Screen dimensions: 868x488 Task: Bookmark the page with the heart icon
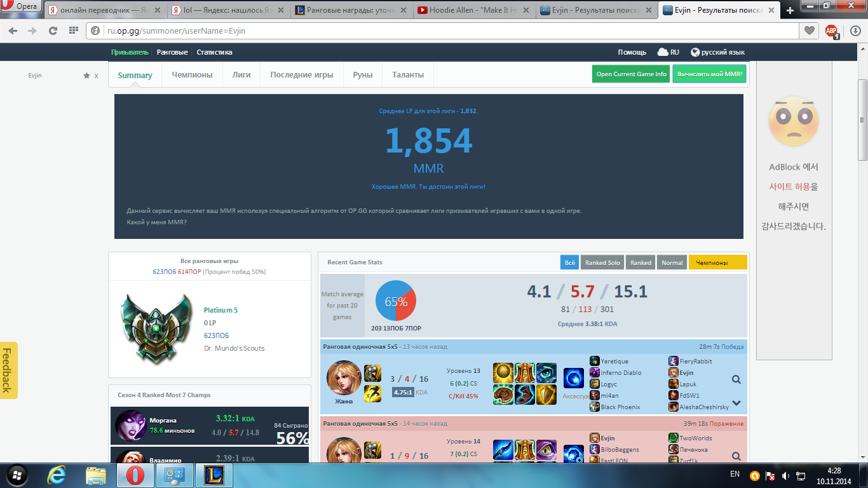[809, 30]
